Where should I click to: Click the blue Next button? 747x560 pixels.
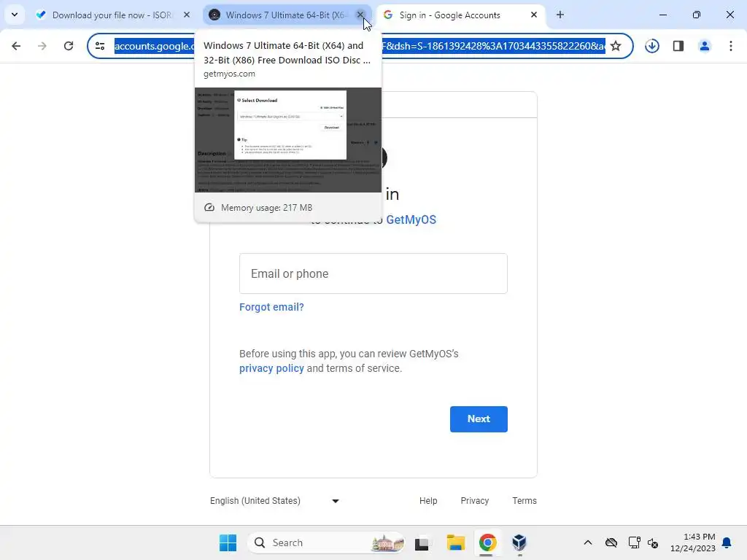479,419
